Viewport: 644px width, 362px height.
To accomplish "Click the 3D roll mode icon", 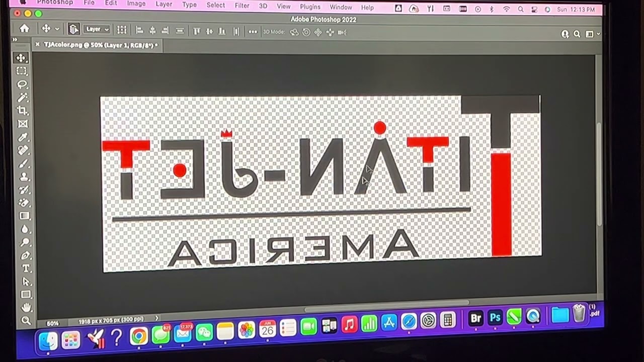I will [306, 32].
